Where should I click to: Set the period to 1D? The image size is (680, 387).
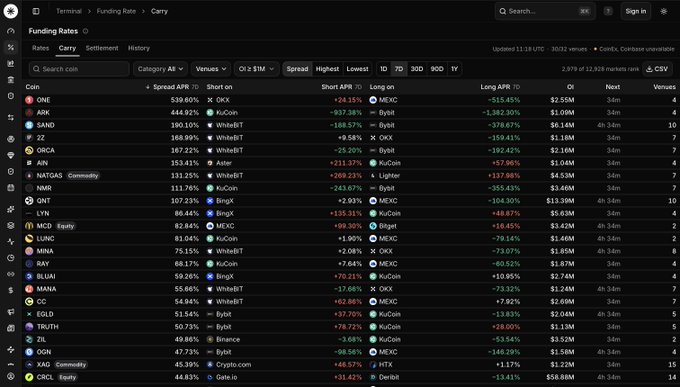point(384,69)
